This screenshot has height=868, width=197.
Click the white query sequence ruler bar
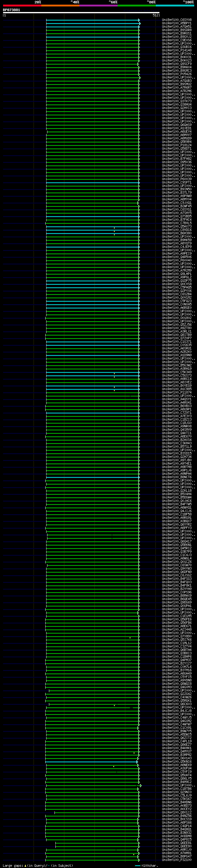click(x=81, y=12)
